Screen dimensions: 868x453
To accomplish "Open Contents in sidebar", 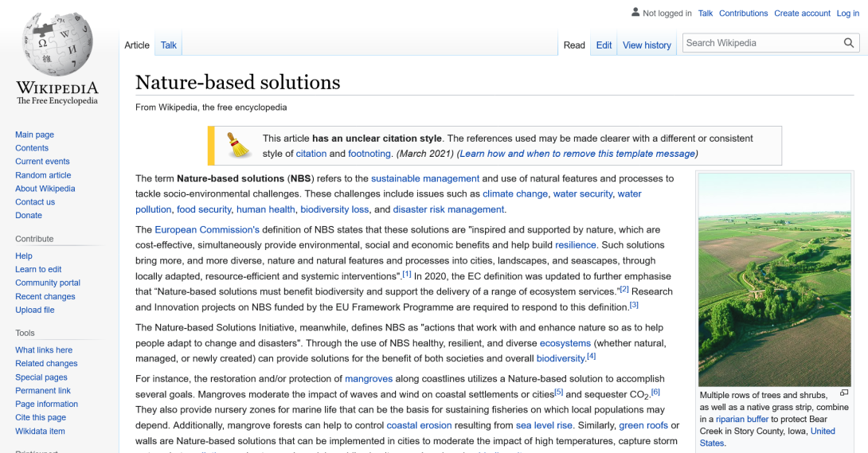I will coord(32,148).
